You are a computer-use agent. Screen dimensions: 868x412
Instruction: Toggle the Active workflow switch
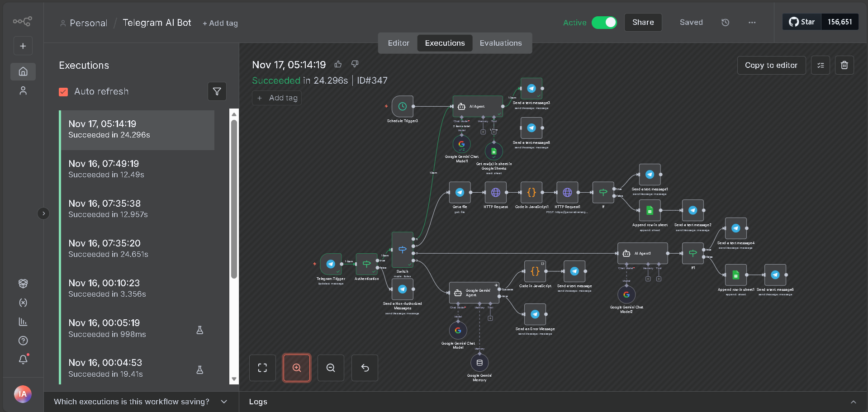(604, 22)
